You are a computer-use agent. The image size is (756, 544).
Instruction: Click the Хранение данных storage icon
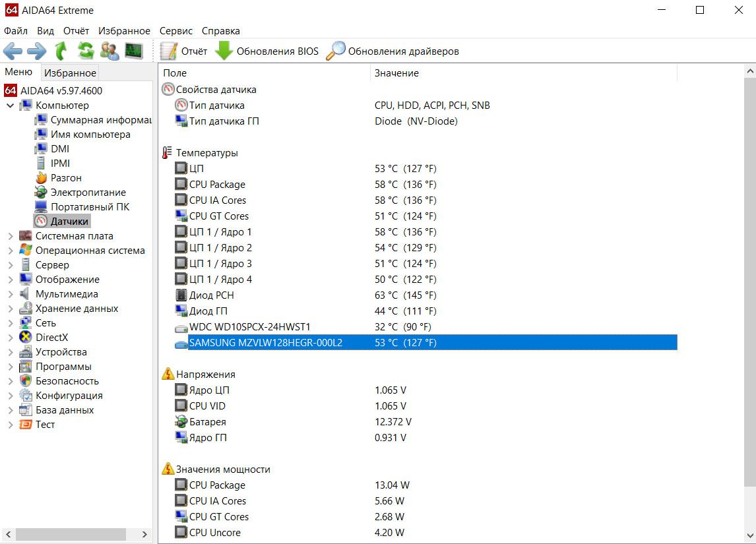pos(26,309)
